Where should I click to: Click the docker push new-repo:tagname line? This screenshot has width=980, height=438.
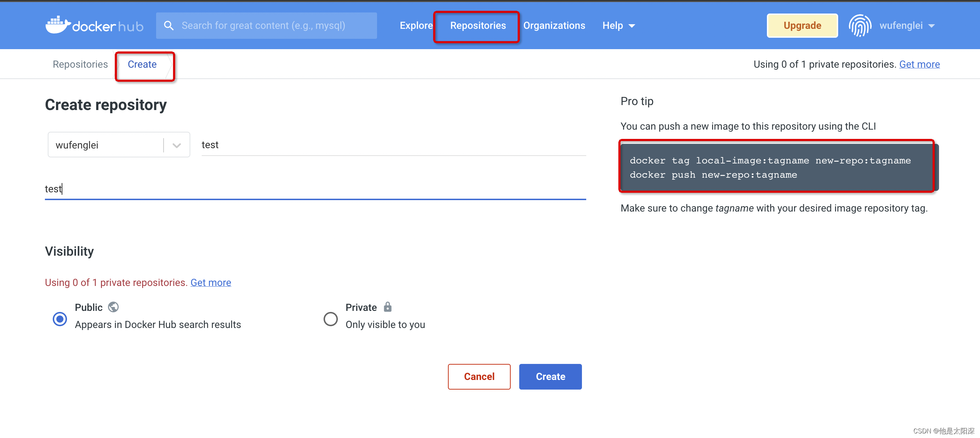(x=713, y=174)
